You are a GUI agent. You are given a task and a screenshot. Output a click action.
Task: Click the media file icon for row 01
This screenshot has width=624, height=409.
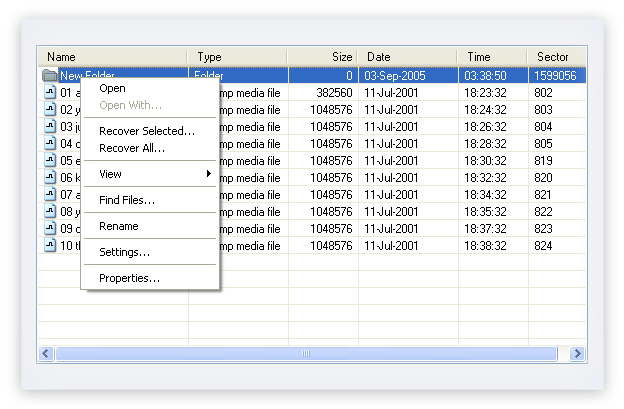click(x=50, y=92)
